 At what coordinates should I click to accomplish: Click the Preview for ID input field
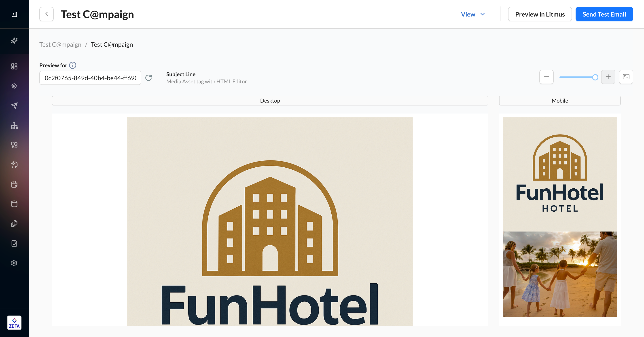click(90, 78)
